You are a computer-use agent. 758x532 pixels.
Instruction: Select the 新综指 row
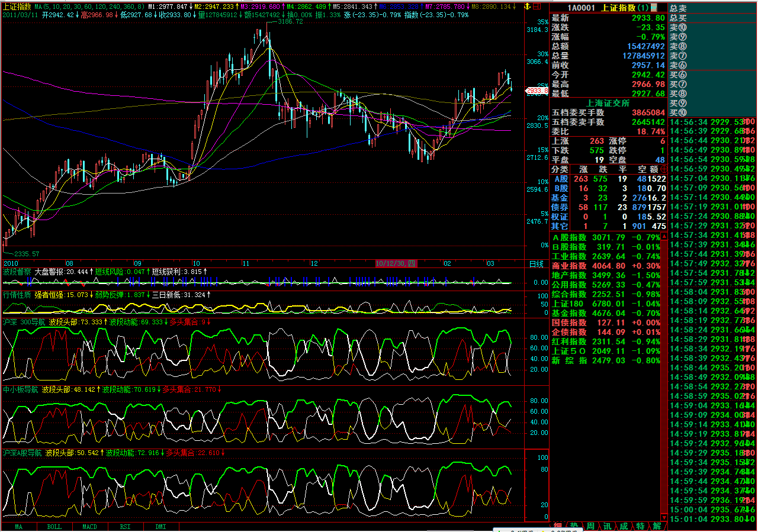click(605, 360)
